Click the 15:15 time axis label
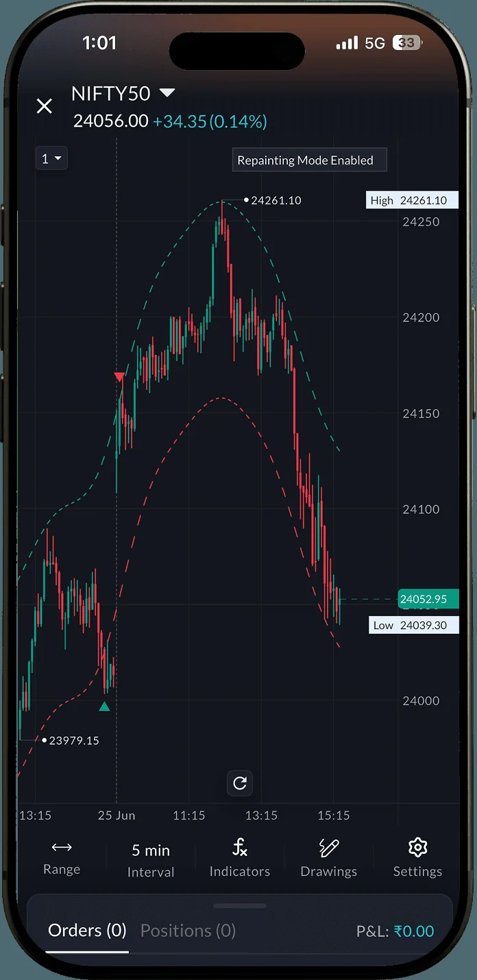The image size is (477, 980). pos(334,816)
